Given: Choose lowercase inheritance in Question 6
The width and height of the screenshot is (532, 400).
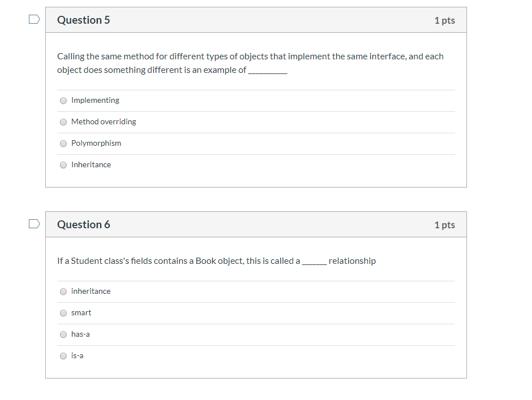Looking at the screenshot, I should tap(63, 292).
